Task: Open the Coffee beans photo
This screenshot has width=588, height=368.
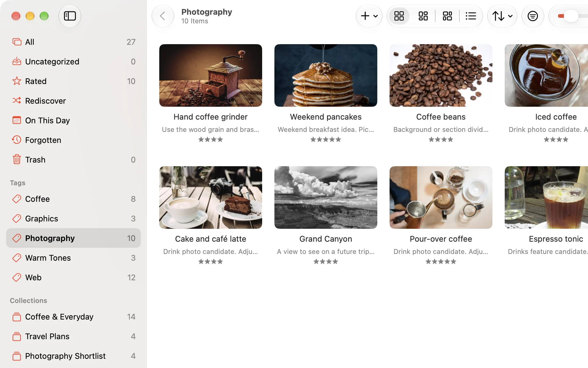Action: click(x=441, y=75)
